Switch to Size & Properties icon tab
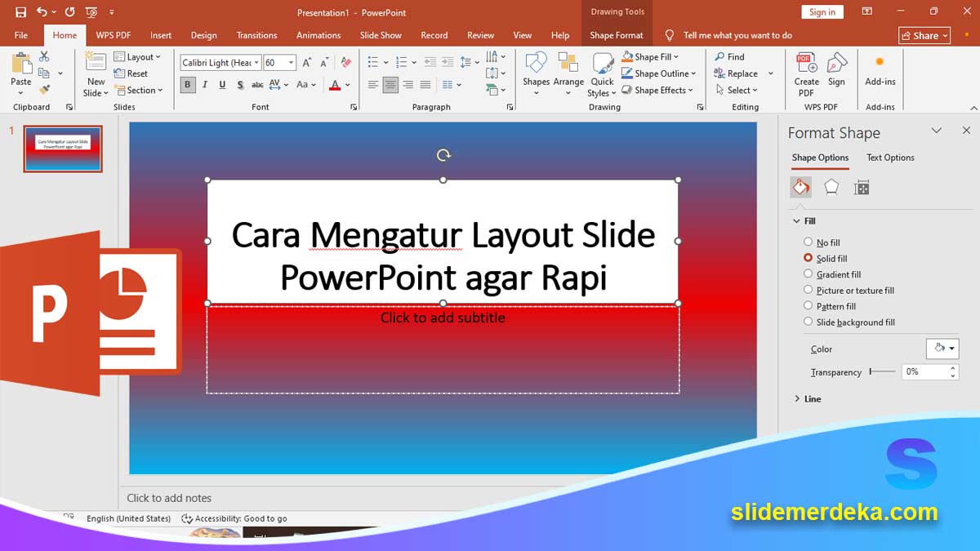 pyautogui.click(x=862, y=188)
